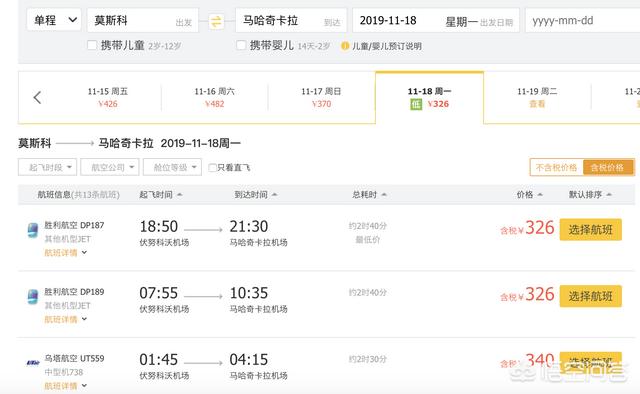Click 查看 under the 11-19 date
The image size is (640, 394).
click(537, 104)
